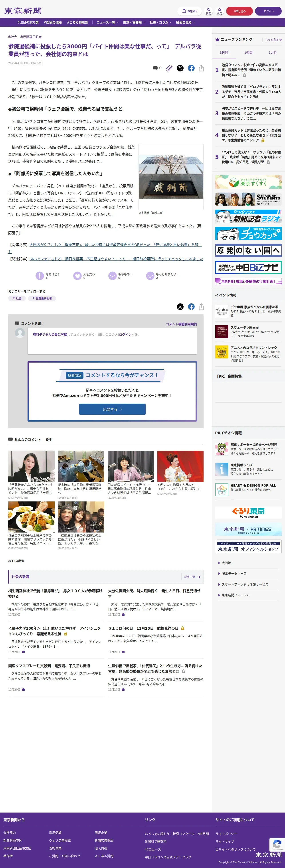
Task: Open the コメント機能利用規約 link
Action: [181, 324]
